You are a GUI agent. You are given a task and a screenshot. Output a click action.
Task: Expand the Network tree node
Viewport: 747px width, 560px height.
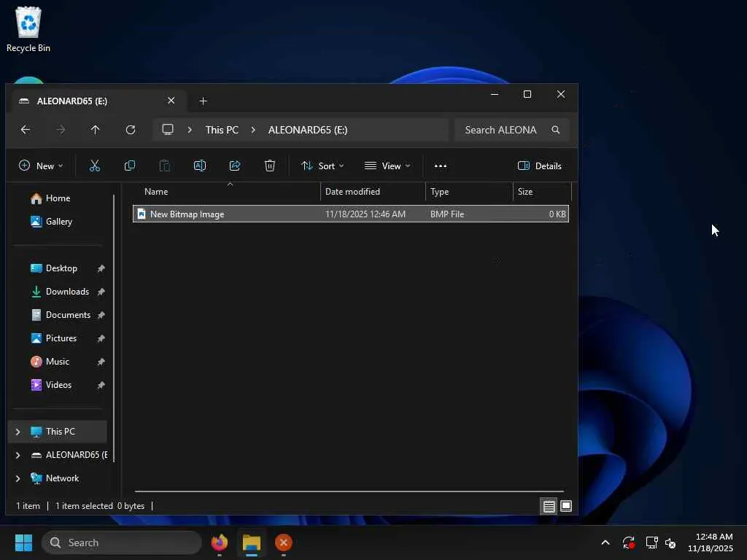coord(18,478)
